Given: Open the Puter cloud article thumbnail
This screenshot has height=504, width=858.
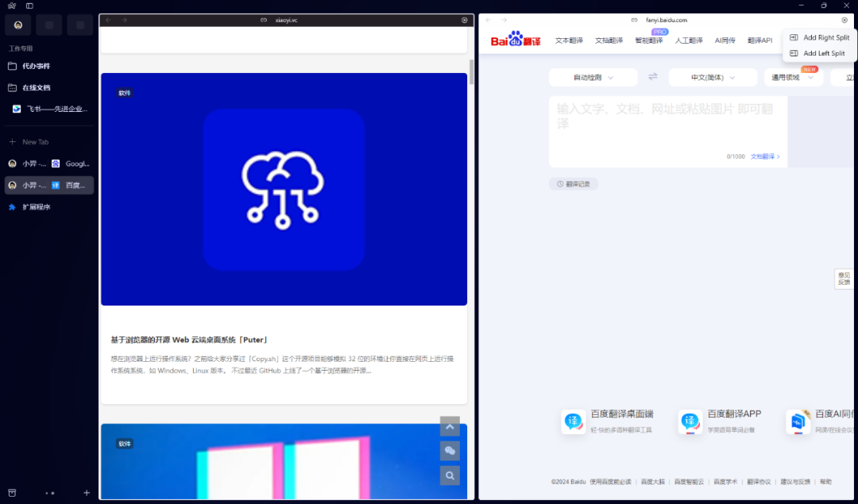Looking at the screenshot, I should click(284, 189).
